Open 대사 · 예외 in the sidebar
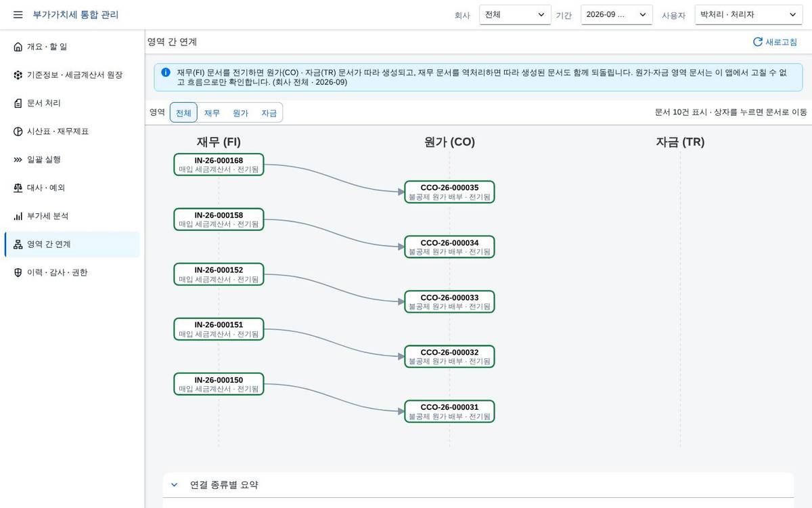Image resolution: width=812 pixels, height=508 pixels. click(72, 188)
